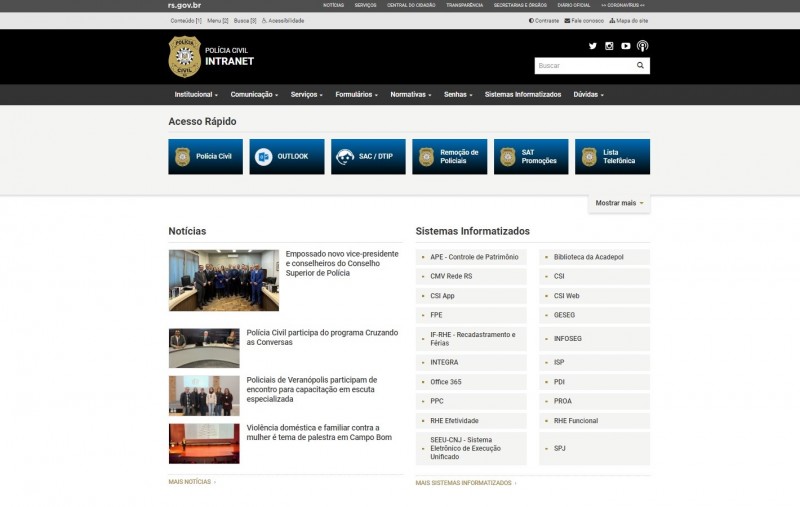This screenshot has width=800, height=507.
Task: Open RHE Funcional system link
Action: pyautogui.click(x=594, y=421)
